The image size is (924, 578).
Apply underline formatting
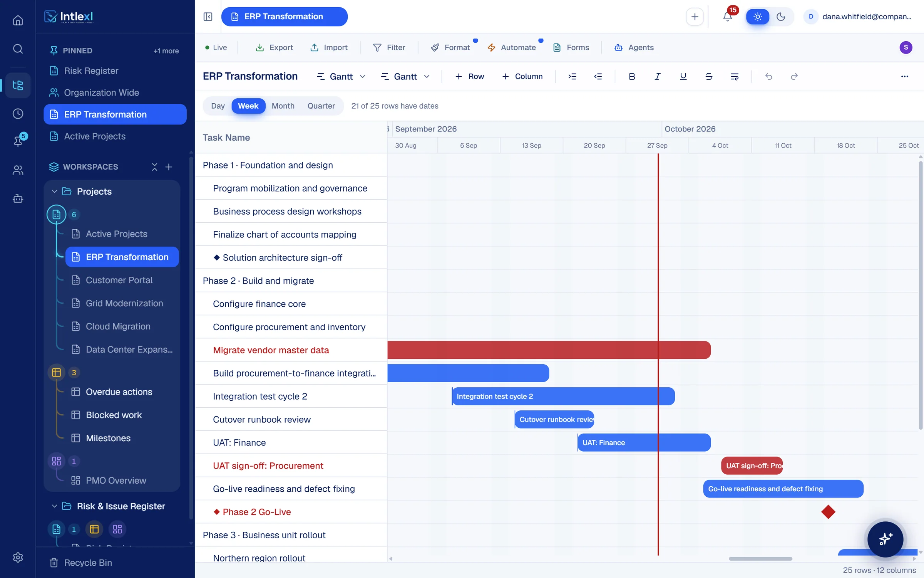[x=683, y=76]
